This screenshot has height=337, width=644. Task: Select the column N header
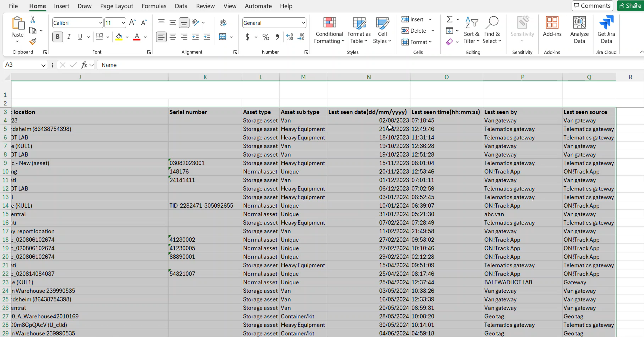[368, 77]
